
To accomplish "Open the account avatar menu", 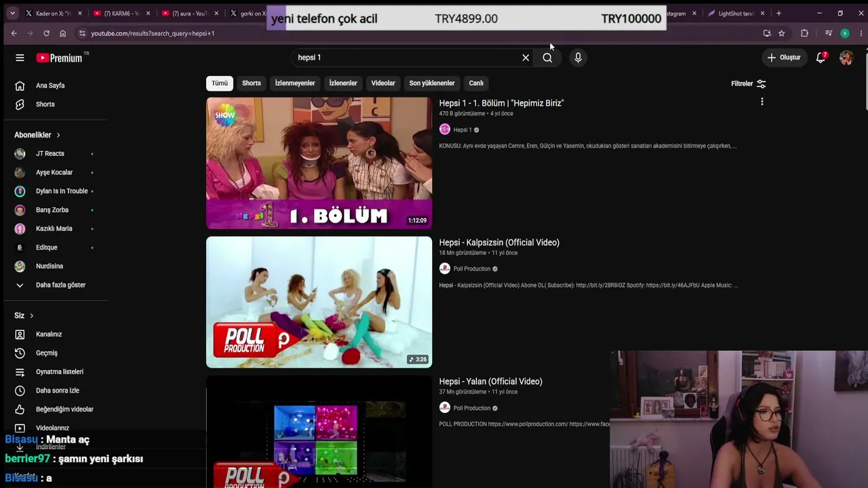I will pos(846,58).
